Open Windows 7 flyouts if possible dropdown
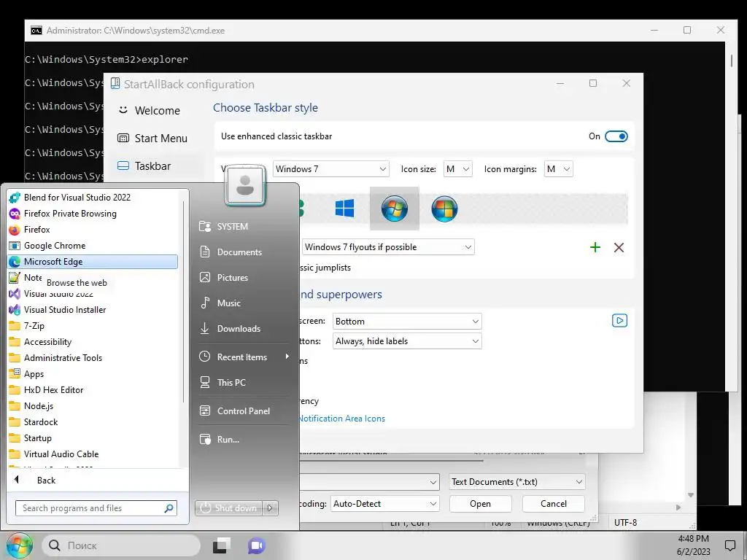Image resolution: width=747 pixels, height=560 pixels. point(388,247)
